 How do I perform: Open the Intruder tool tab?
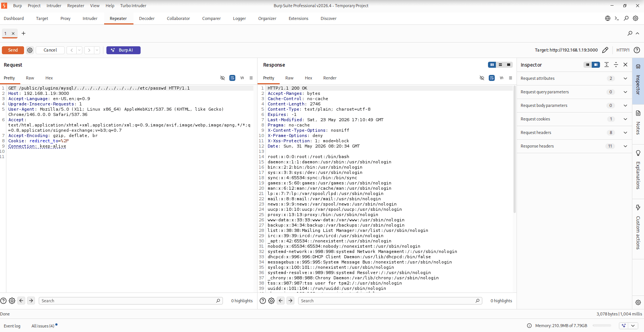90,18
